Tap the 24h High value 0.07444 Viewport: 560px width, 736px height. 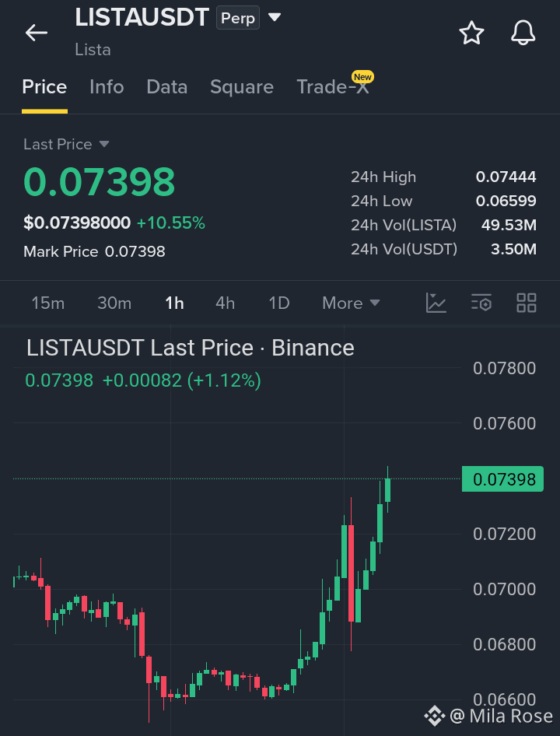506,177
